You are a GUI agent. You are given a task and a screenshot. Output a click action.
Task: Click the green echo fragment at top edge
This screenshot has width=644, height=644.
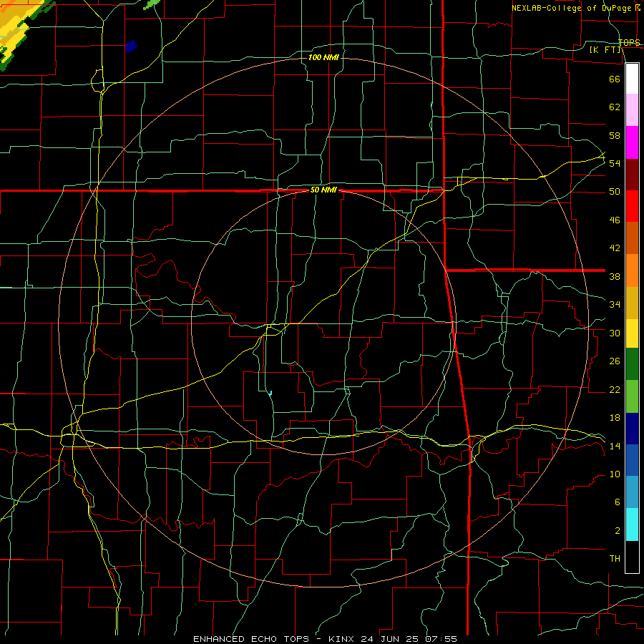pos(152,4)
